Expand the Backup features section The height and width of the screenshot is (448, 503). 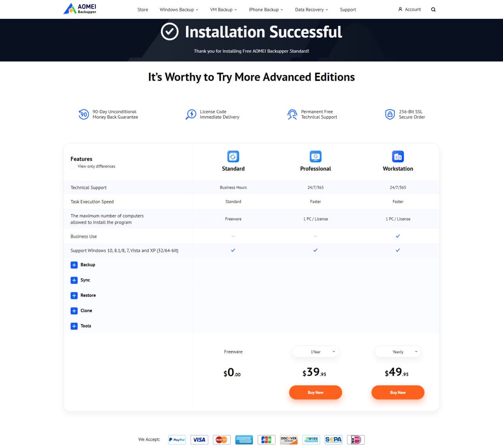[x=74, y=265]
